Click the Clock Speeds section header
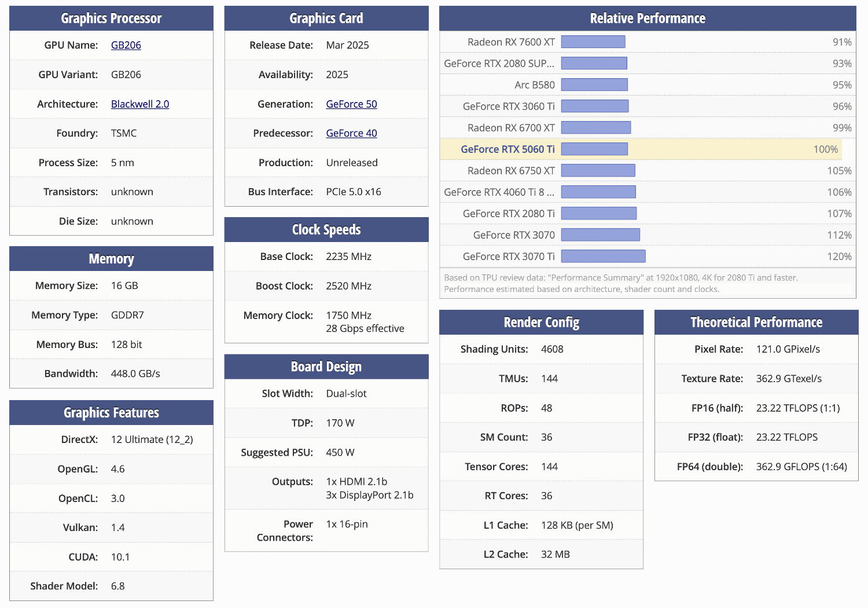Screen dimensions: 868x608 (x=326, y=230)
